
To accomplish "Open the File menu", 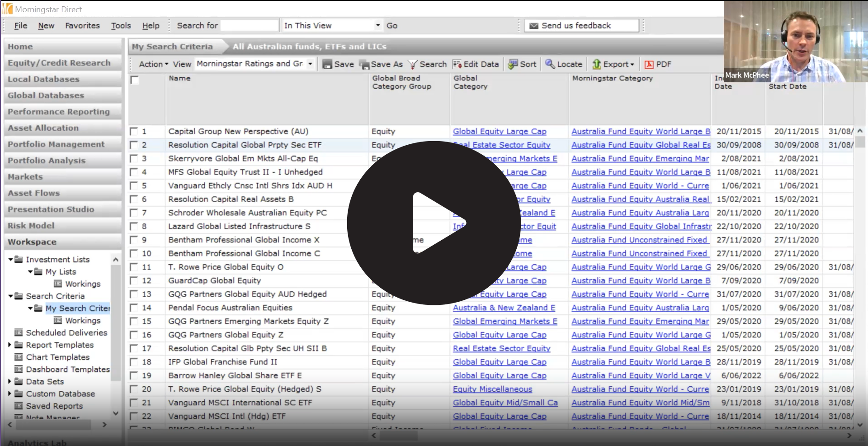I will point(20,26).
